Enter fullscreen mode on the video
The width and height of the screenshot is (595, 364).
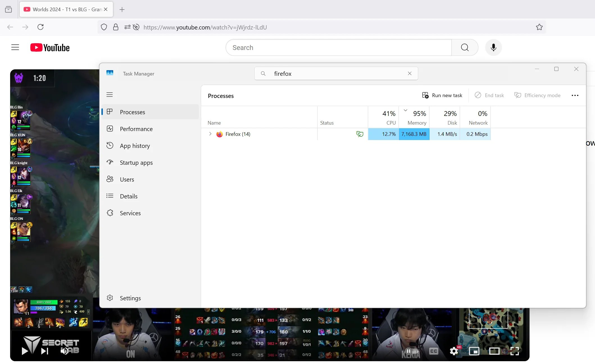[x=514, y=351]
